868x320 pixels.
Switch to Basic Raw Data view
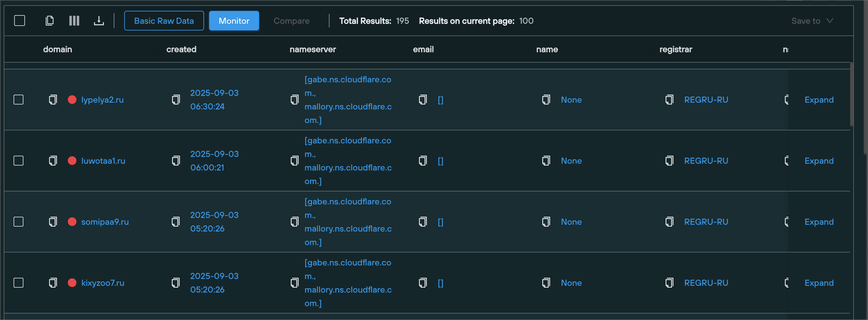click(x=164, y=21)
